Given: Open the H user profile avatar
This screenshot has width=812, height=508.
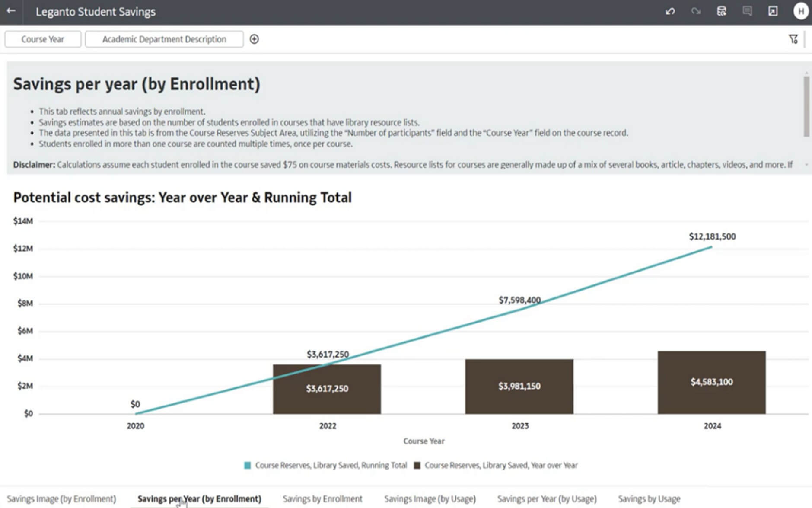Looking at the screenshot, I should [x=801, y=12].
